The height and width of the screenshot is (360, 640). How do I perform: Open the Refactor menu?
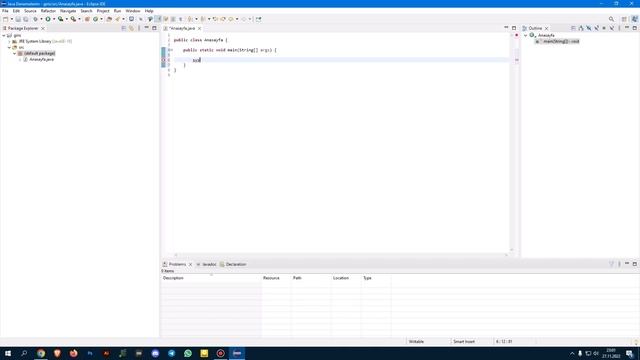click(48, 11)
